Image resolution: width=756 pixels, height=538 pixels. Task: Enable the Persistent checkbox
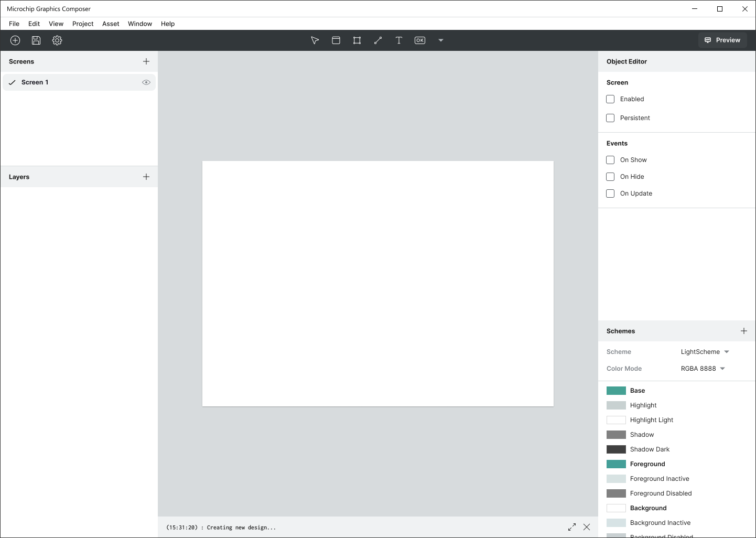pos(610,118)
